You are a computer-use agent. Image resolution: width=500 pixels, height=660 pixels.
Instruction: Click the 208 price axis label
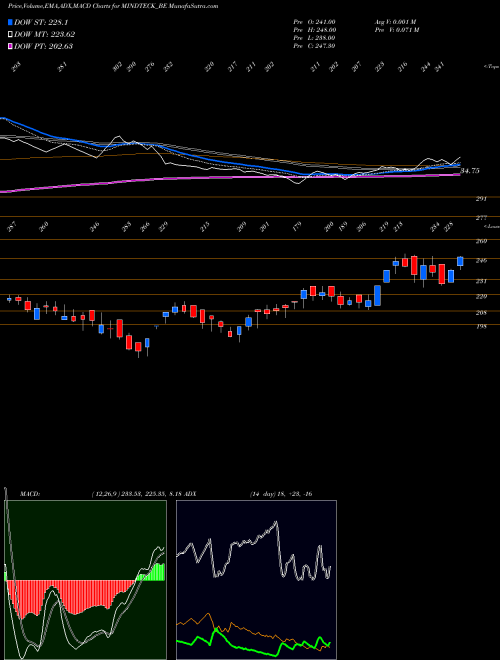click(481, 313)
